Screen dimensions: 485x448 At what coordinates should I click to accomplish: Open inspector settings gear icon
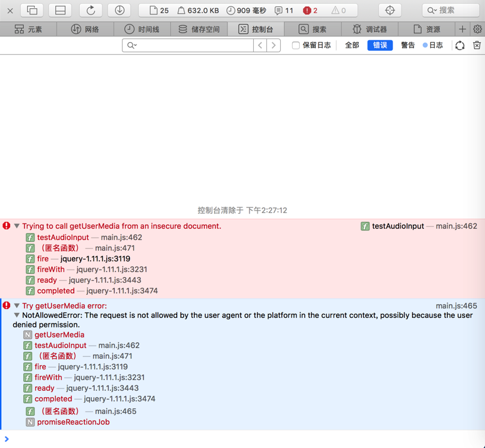(477, 30)
